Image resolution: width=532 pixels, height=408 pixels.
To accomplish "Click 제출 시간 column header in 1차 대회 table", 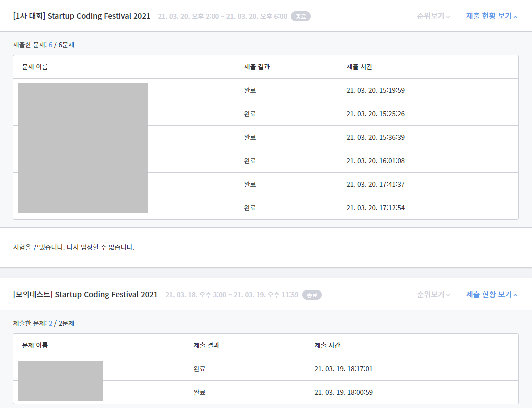I will tap(359, 67).
